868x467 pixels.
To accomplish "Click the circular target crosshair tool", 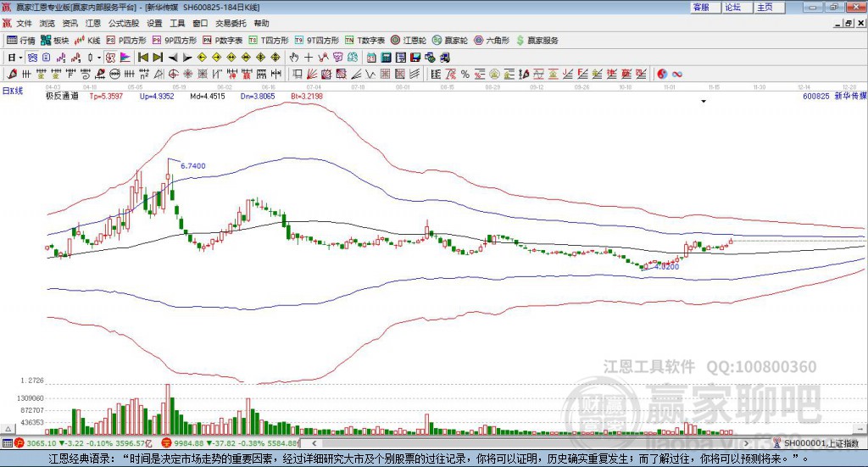I will coord(173,74).
